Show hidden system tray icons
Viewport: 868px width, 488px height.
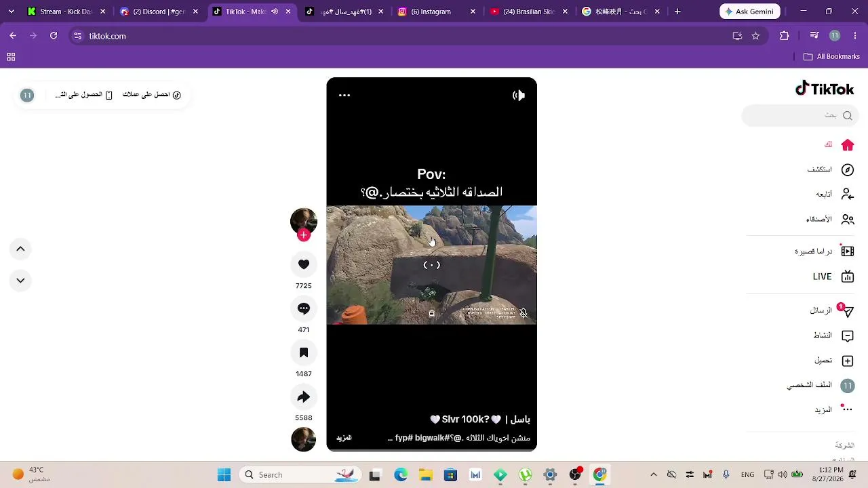(654, 474)
